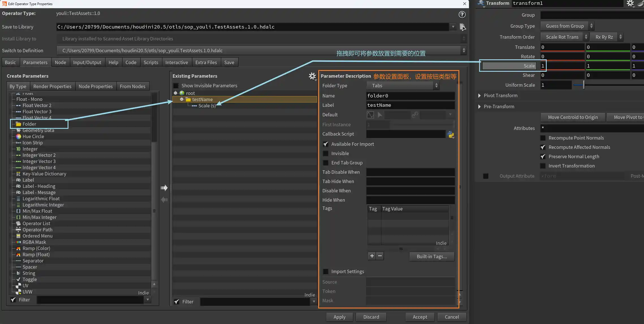This screenshot has height=324, width=644.
Task: Click the minus icon under Tags
Action: pos(380,256)
